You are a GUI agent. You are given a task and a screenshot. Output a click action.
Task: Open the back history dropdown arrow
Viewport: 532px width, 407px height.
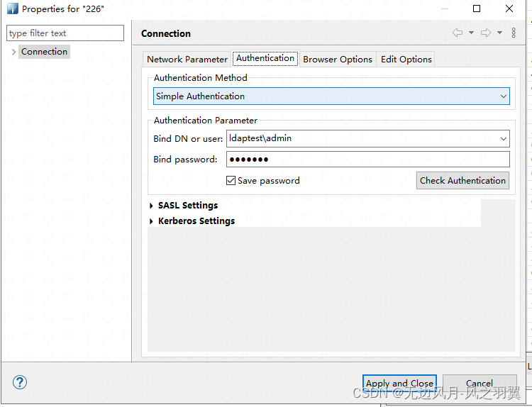pyautogui.click(x=471, y=33)
